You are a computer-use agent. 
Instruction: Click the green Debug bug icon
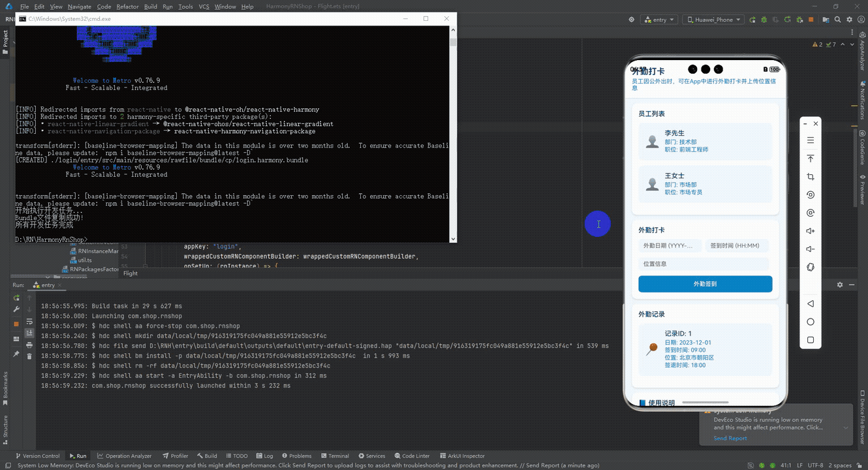(764, 20)
